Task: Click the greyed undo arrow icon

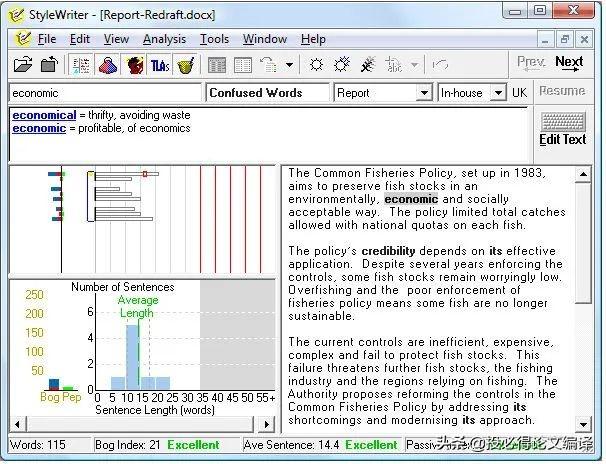Action: coord(440,65)
